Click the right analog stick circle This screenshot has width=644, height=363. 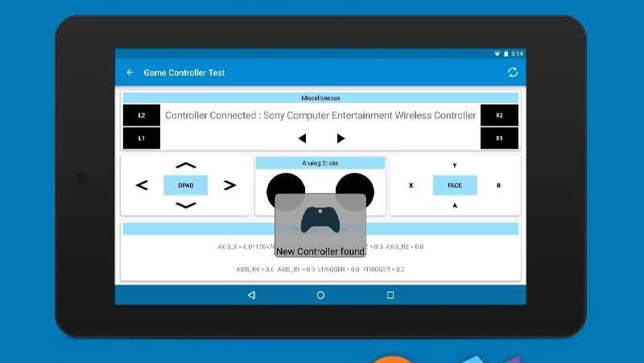pyautogui.click(x=355, y=192)
